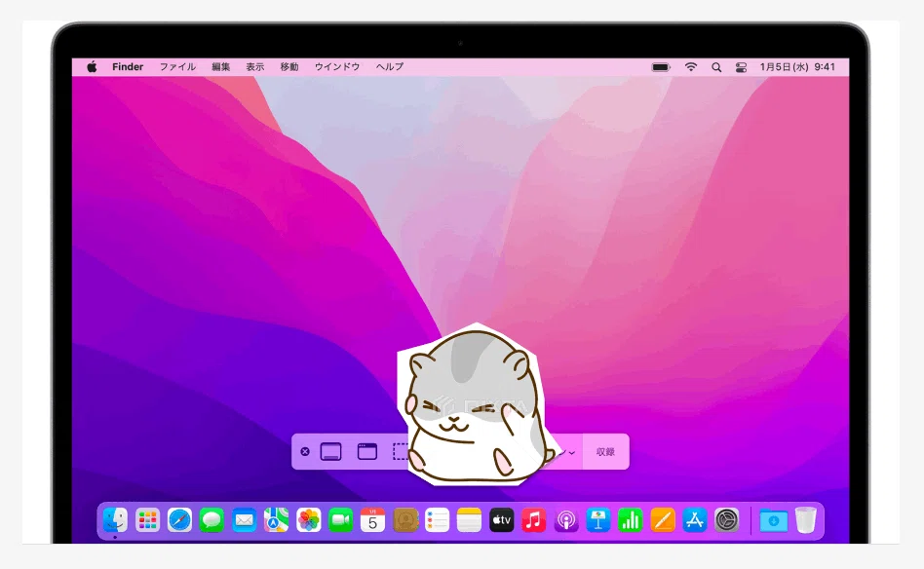Open Calendar from the Dock
The width and height of the screenshot is (924, 569).
pos(372,520)
